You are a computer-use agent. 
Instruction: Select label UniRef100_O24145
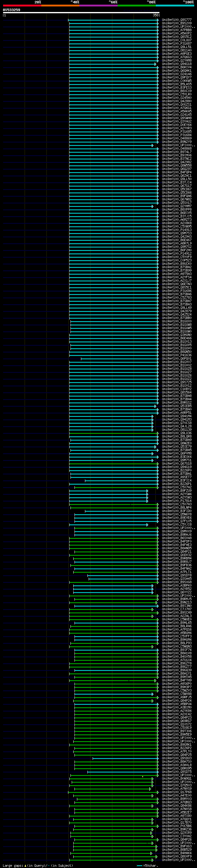pyautogui.click(x=177, y=115)
